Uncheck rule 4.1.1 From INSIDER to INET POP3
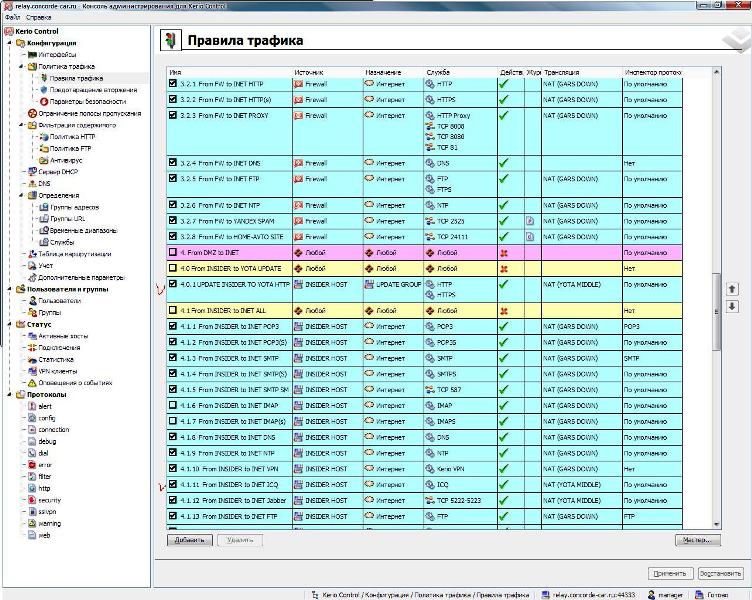Viewport: 752px width, 600px height. [x=173, y=326]
